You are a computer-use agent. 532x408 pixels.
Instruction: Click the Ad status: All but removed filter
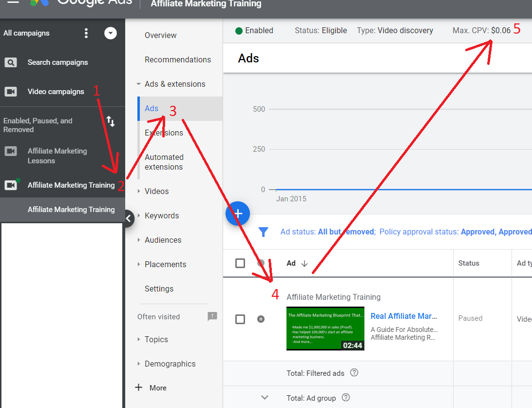[x=328, y=232]
